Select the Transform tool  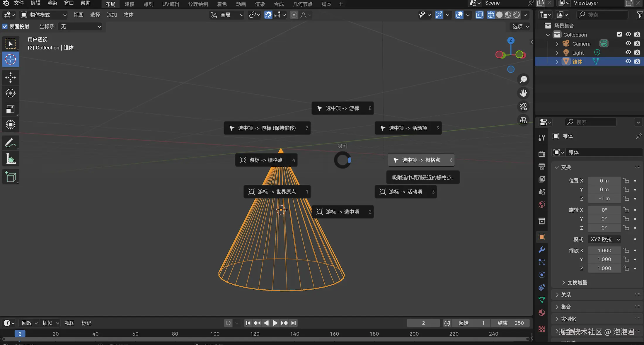[11, 125]
